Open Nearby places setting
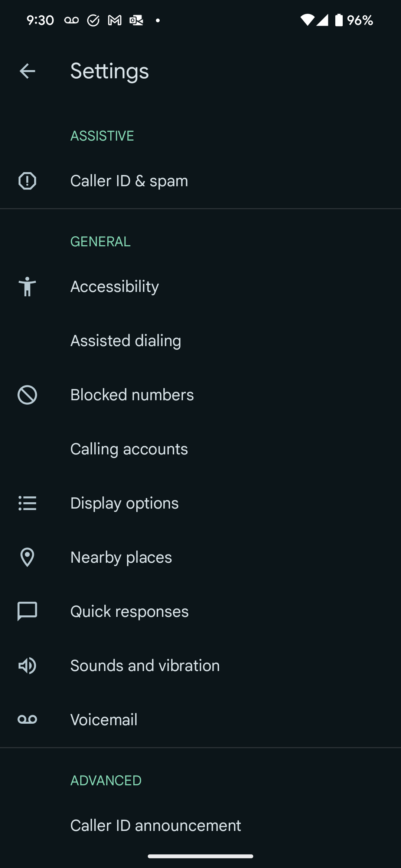 [x=200, y=557]
